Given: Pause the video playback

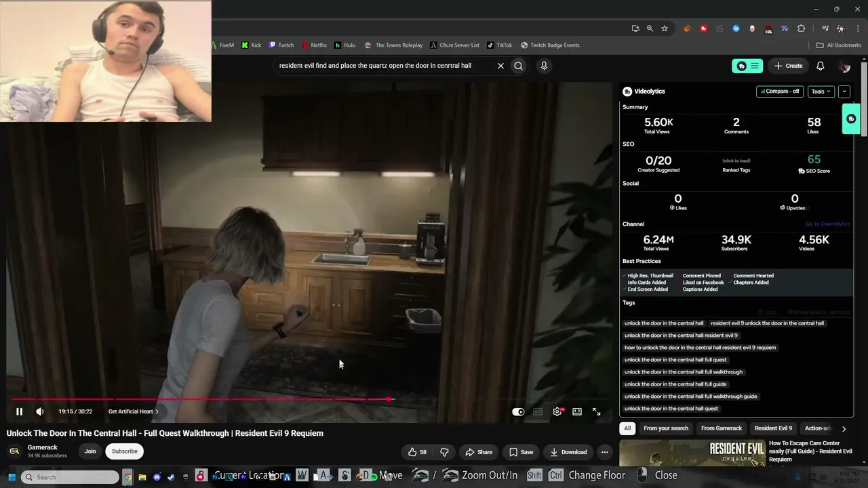Looking at the screenshot, I should (x=19, y=411).
